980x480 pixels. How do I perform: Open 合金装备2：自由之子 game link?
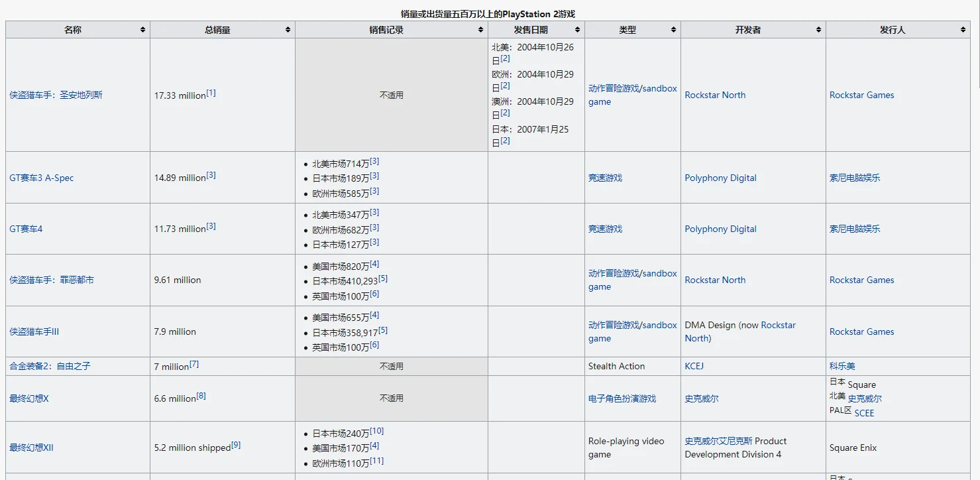pyautogui.click(x=50, y=366)
